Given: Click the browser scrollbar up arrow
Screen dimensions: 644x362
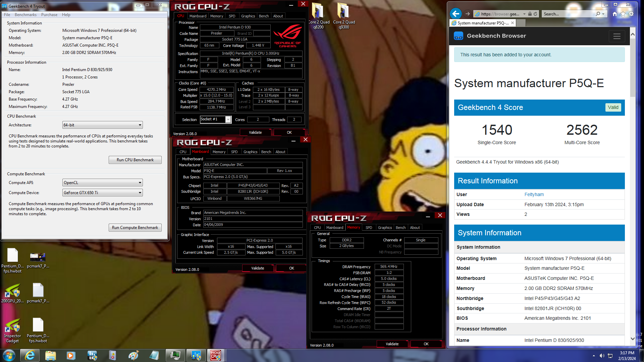Looking at the screenshot, I should click(x=633, y=34).
